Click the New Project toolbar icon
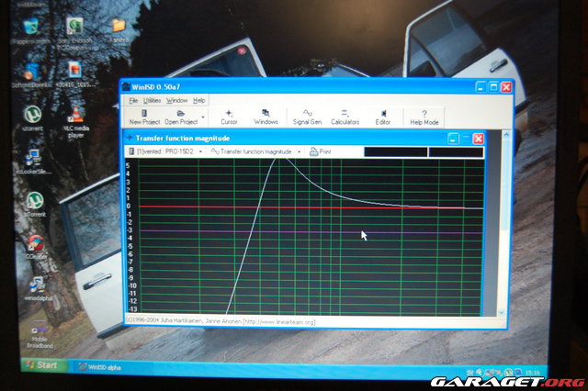 (144, 116)
